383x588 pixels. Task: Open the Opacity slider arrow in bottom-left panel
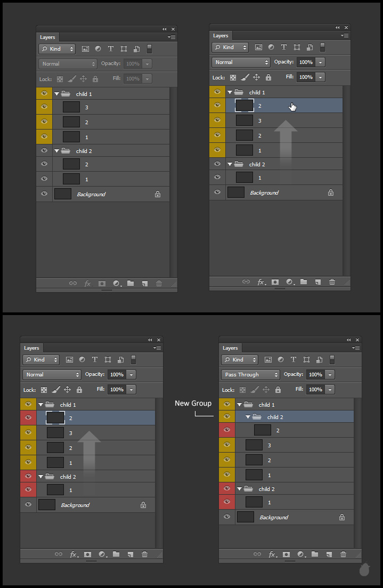click(x=132, y=375)
